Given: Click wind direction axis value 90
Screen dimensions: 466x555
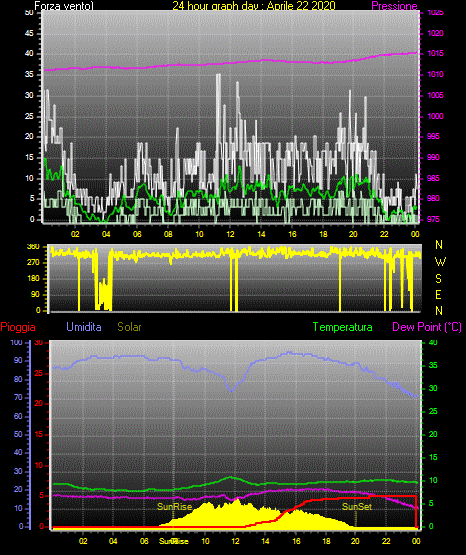Looking at the screenshot, I should pyautogui.click(x=35, y=294).
